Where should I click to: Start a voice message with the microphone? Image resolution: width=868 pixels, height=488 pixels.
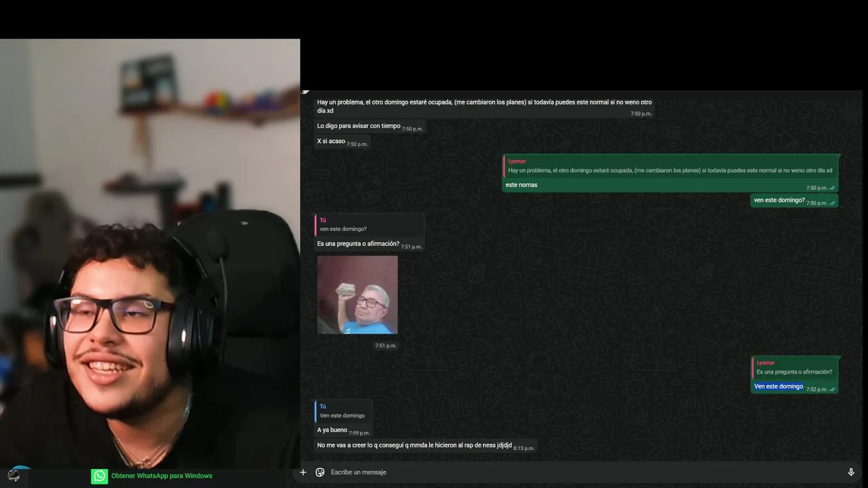click(851, 472)
